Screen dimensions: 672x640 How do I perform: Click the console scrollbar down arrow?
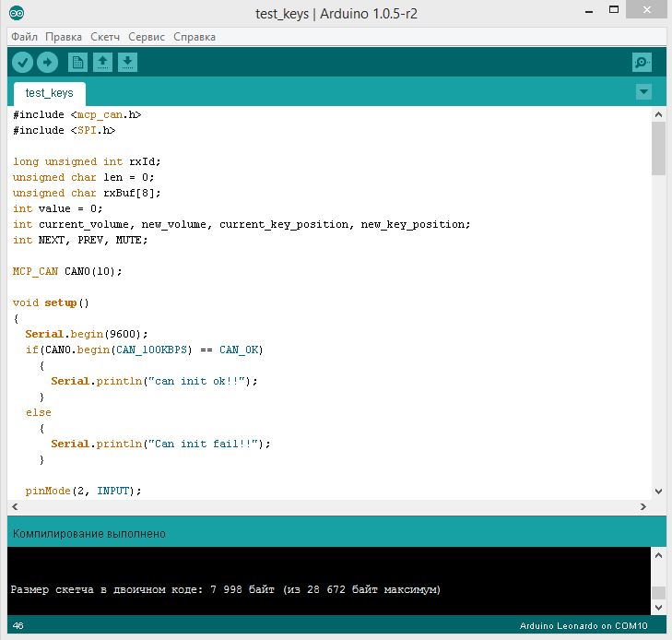pyautogui.click(x=658, y=609)
